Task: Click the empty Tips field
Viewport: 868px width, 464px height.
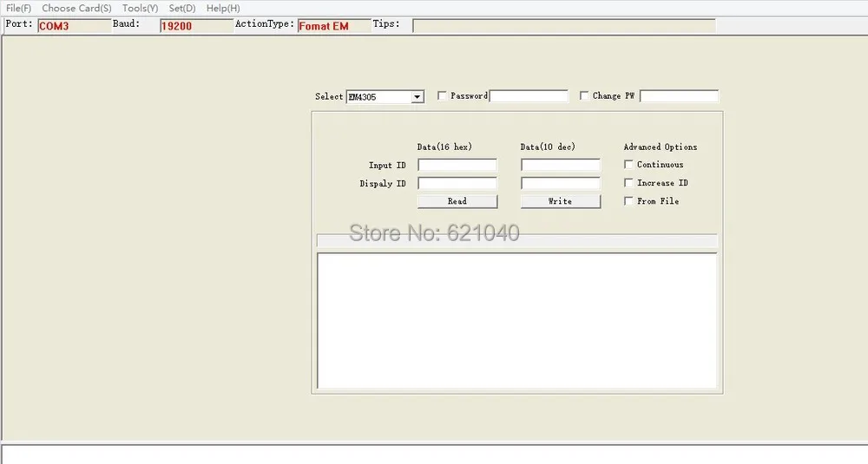Action: click(x=564, y=25)
